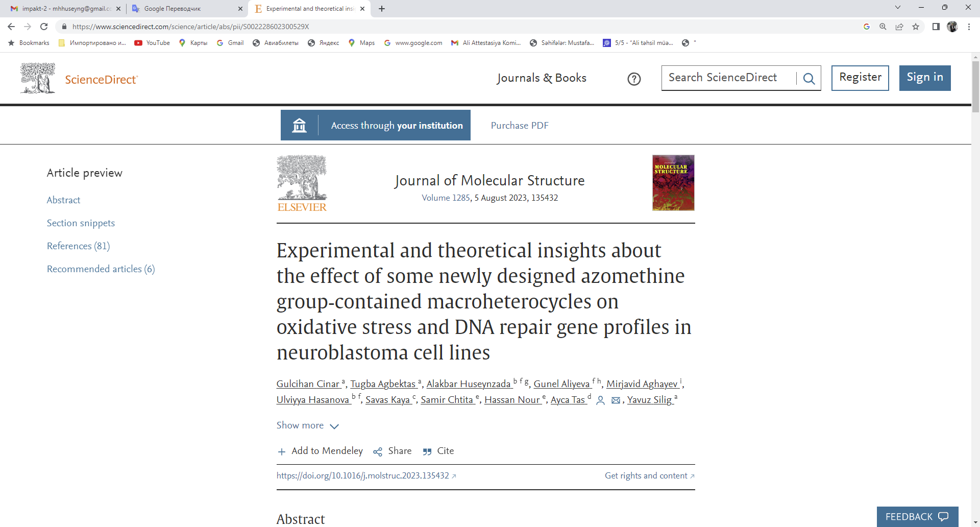Open Chrome three-dot menu
980x527 pixels.
pos(969,27)
